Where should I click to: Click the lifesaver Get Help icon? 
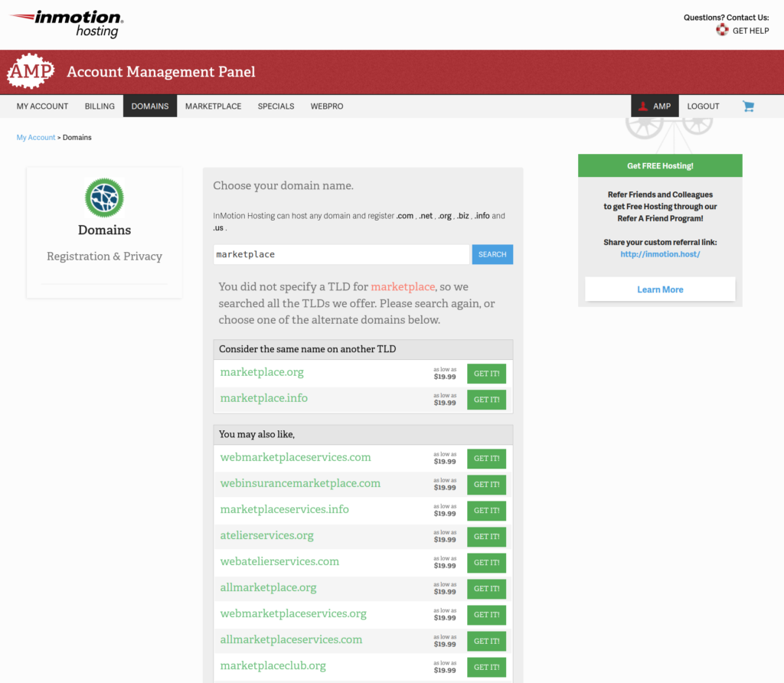(x=722, y=30)
